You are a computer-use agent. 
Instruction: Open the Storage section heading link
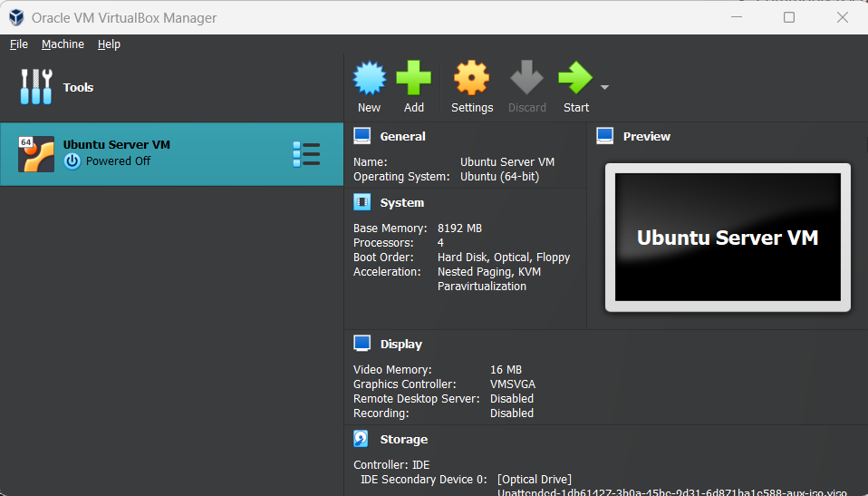(x=403, y=440)
